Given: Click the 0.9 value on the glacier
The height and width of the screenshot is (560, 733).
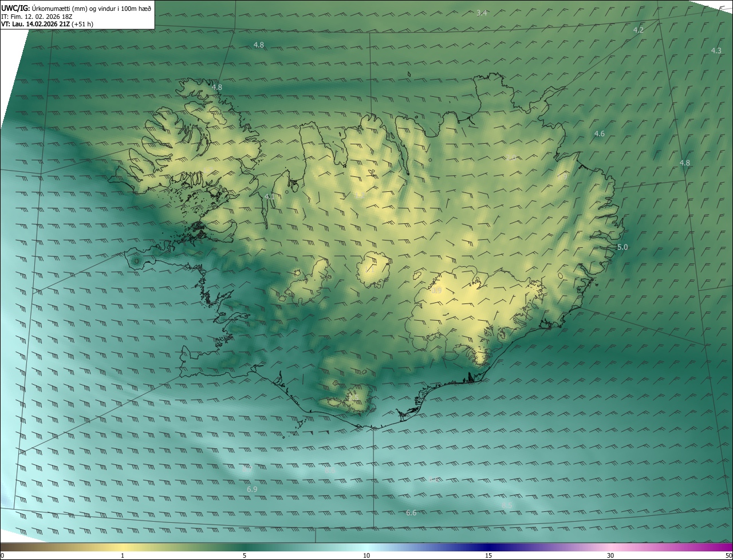Looking at the screenshot, I should (436, 291).
